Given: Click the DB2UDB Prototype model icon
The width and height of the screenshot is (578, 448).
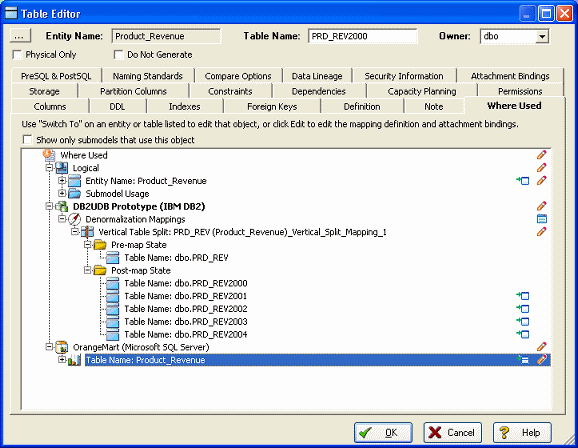Looking at the screenshot, I should tap(62, 206).
